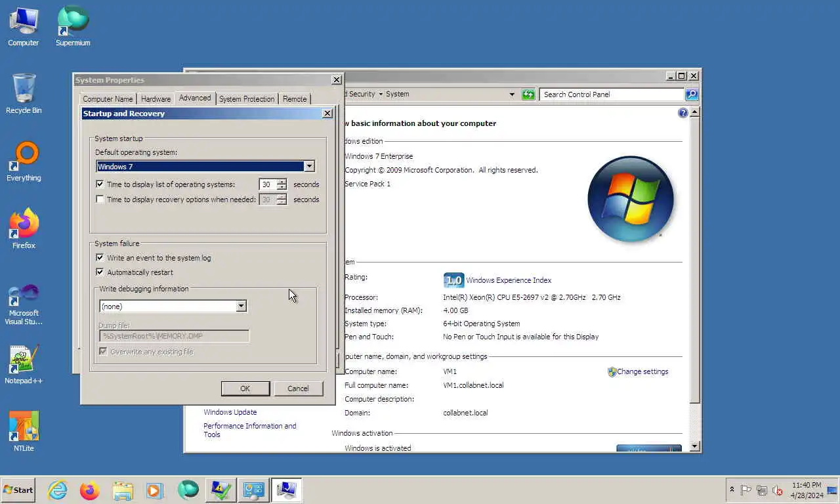Click the Supermium taskbar icon
Viewport: 840px width, 504px height.
[x=188, y=490]
